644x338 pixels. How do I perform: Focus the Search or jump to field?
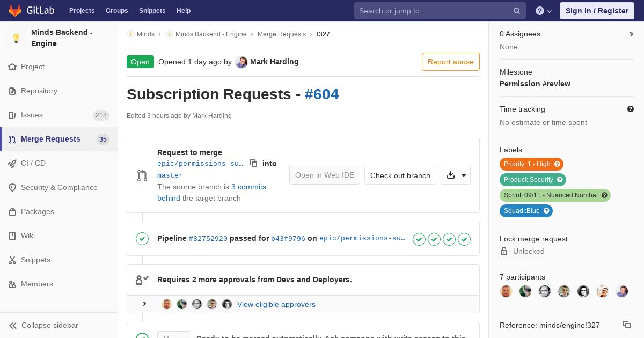coord(434,11)
